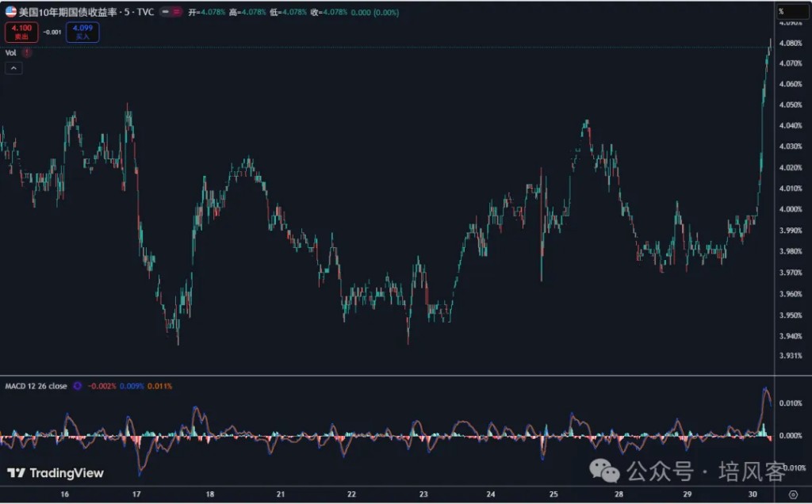
Task: Click the 收=4.078% close value
Action: point(329,12)
